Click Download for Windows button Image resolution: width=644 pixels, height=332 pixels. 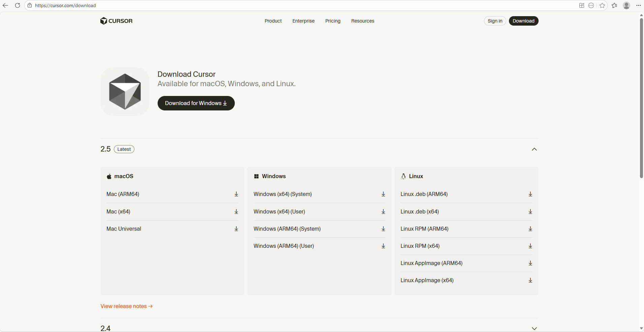point(196,103)
